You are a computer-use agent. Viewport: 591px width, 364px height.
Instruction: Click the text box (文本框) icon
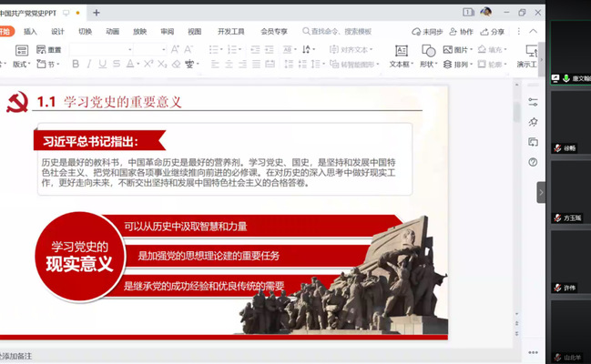coord(400,50)
